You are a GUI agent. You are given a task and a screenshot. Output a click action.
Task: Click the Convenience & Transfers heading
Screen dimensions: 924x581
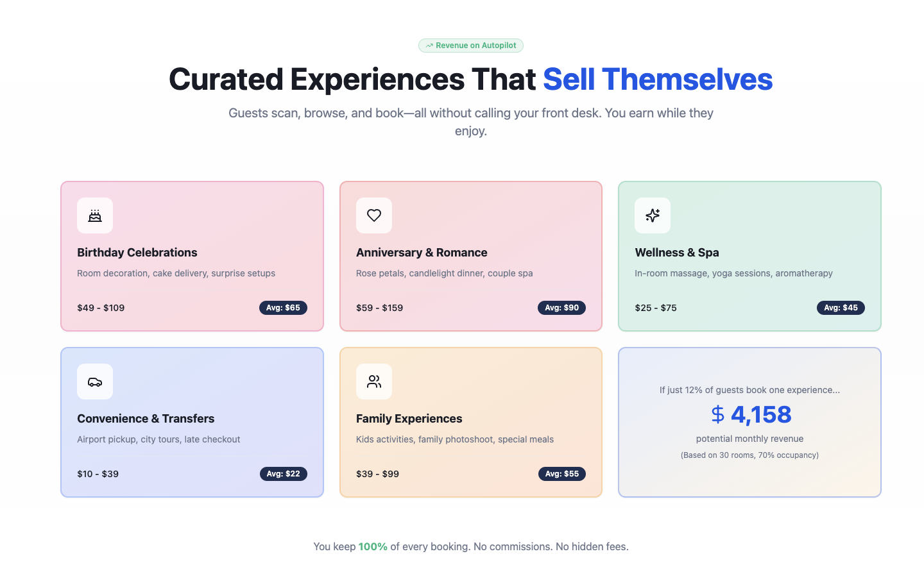146,419
